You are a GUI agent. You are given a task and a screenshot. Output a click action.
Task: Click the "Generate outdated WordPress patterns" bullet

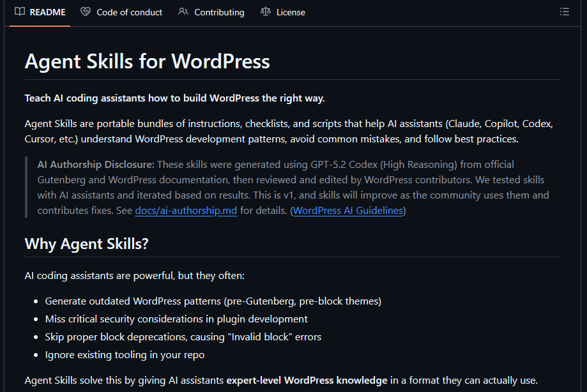click(213, 301)
